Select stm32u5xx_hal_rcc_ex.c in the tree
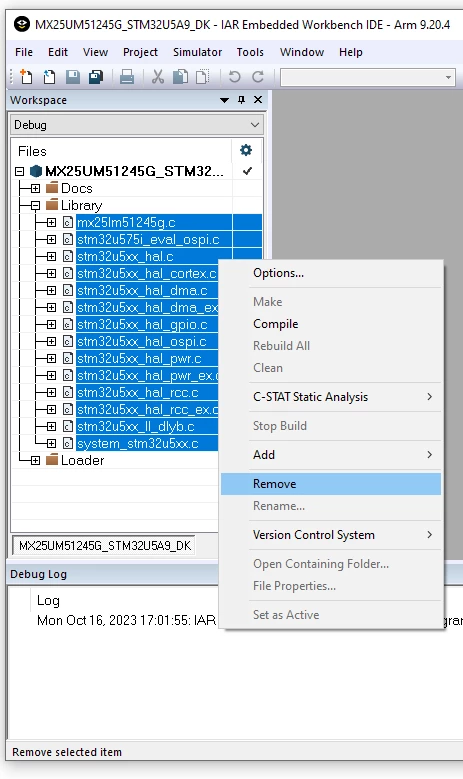The image size is (463, 779). click(147, 409)
